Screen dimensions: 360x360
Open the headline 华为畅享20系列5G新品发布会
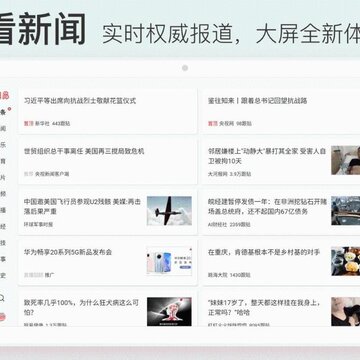[x=68, y=252]
